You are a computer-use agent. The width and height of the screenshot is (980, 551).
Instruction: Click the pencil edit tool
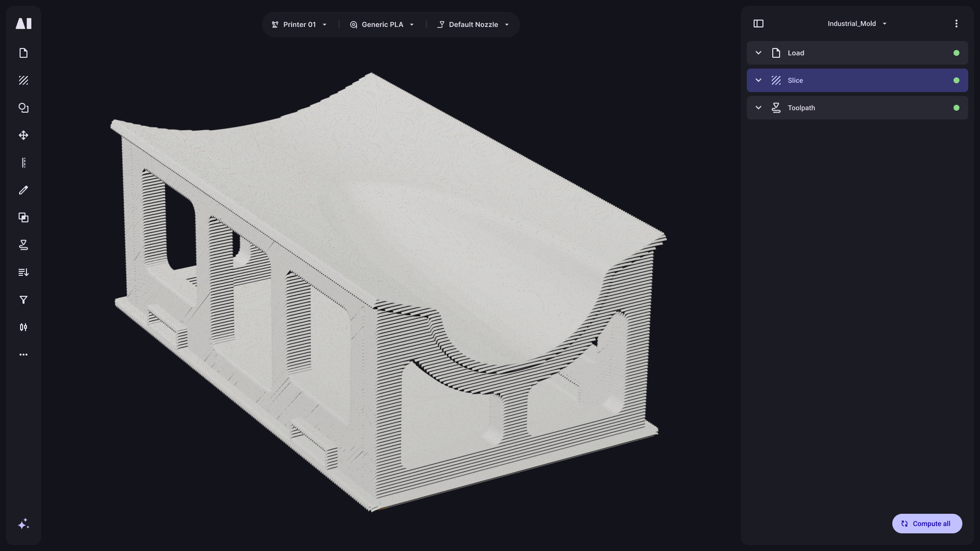(24, 190)
